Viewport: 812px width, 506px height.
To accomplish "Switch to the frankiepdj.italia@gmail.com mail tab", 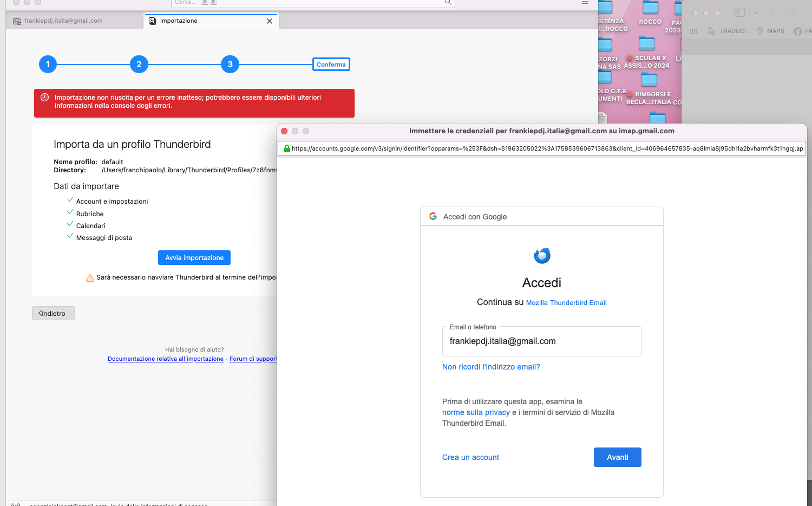I will [x=75, y=21].
